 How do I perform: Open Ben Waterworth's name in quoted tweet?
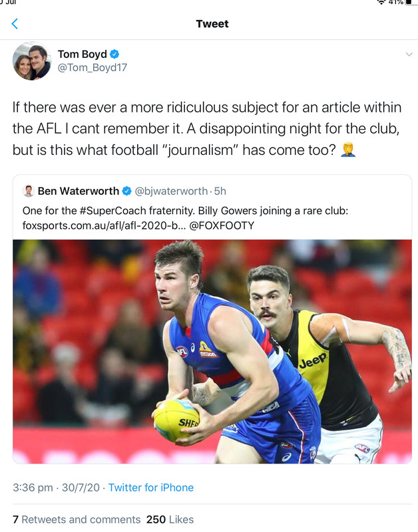[79, 191]
